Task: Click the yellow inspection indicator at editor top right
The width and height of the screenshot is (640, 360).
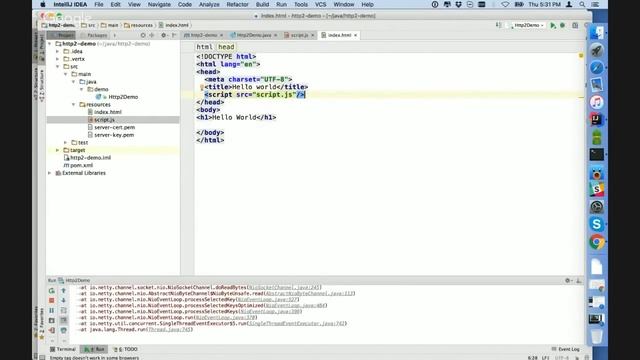Action: [581, 56]
